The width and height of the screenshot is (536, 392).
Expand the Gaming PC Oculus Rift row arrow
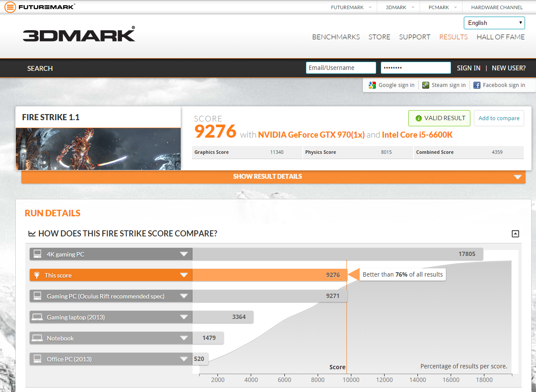point(184,296)
